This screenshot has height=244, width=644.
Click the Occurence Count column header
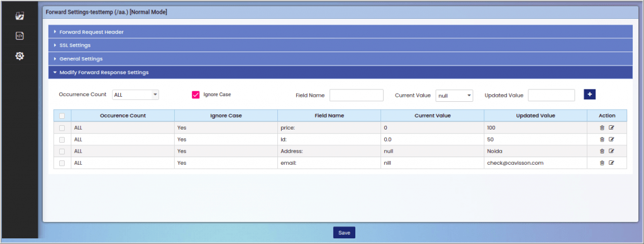123,116
